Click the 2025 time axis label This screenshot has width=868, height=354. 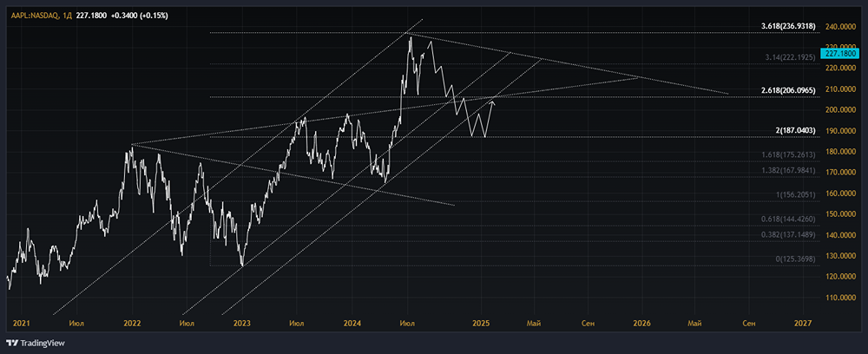[482, 323]
